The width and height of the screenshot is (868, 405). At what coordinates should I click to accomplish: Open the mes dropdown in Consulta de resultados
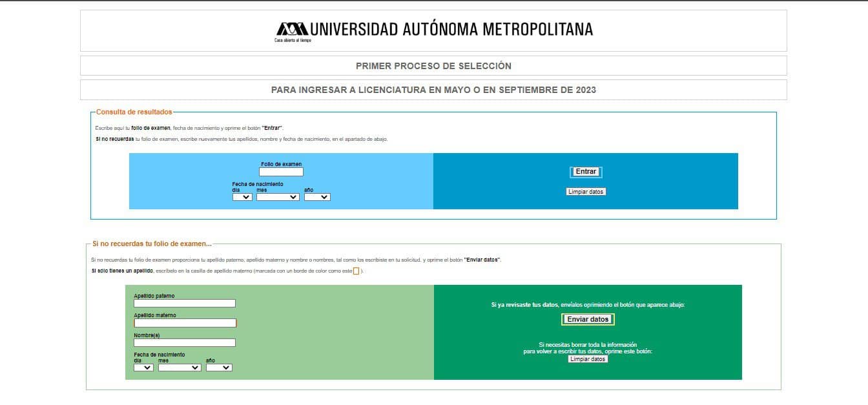278,197
